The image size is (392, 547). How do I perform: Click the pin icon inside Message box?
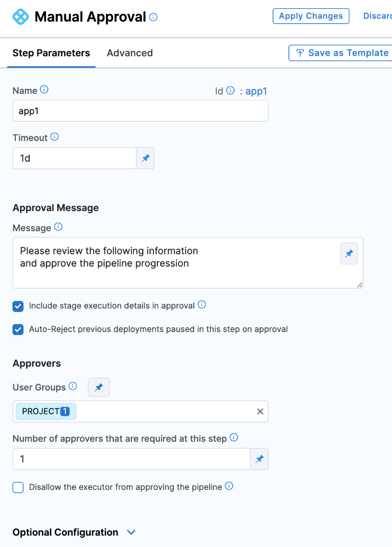click(349, 253)
